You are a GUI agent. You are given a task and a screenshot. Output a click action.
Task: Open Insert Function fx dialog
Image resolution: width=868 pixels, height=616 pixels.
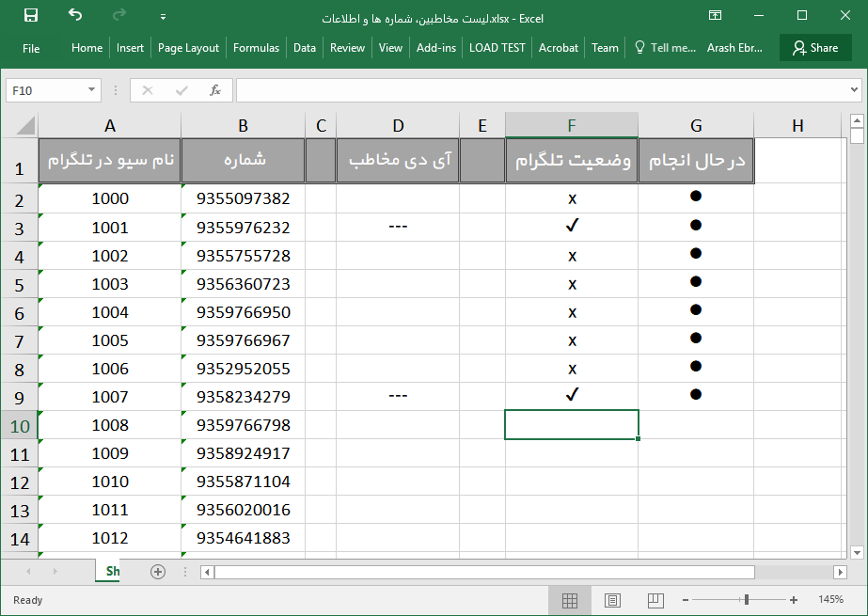[215, 91]
